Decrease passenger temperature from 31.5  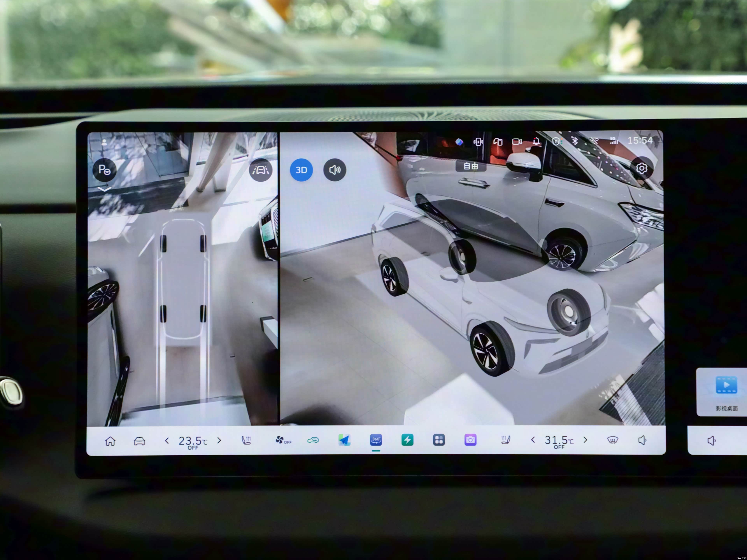(533, 440)
